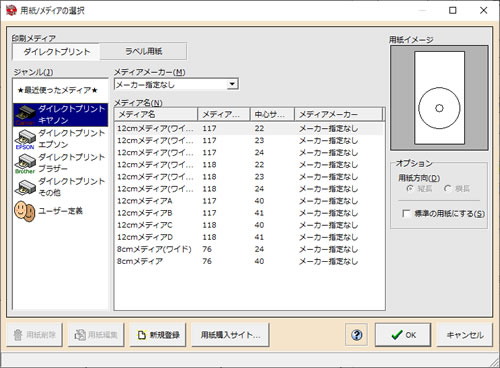Select 横長 paper orientation radio
500x368 pixels.
click(x=448, y=189)
